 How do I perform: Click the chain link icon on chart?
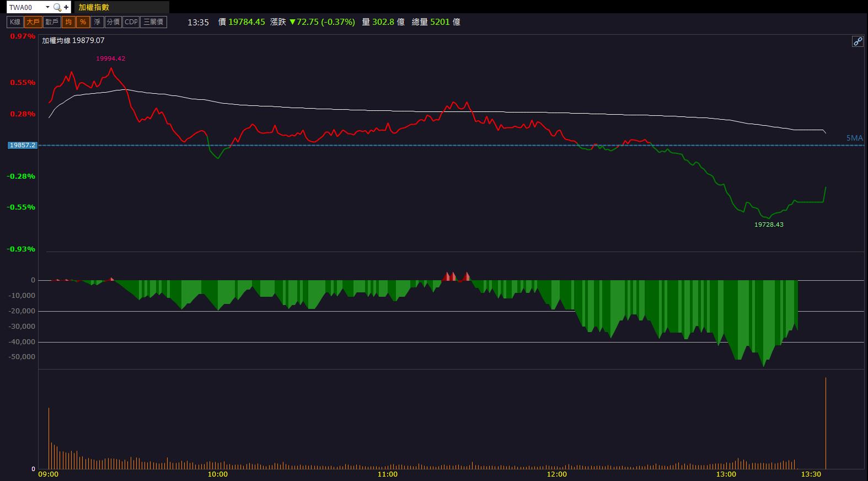point(858,41)
